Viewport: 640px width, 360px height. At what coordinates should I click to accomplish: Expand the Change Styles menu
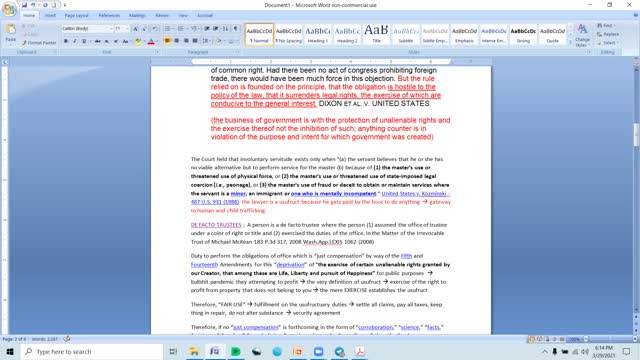tap(582, 35)
